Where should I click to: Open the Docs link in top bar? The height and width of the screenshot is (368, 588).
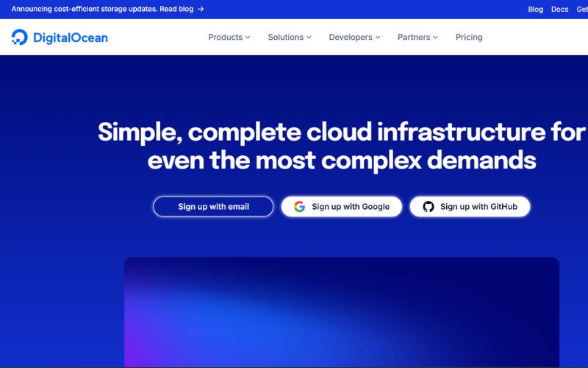click(559, 10)
